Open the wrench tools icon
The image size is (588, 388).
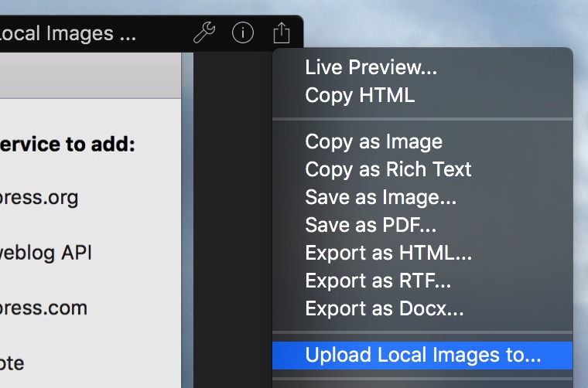click(204, 32)
